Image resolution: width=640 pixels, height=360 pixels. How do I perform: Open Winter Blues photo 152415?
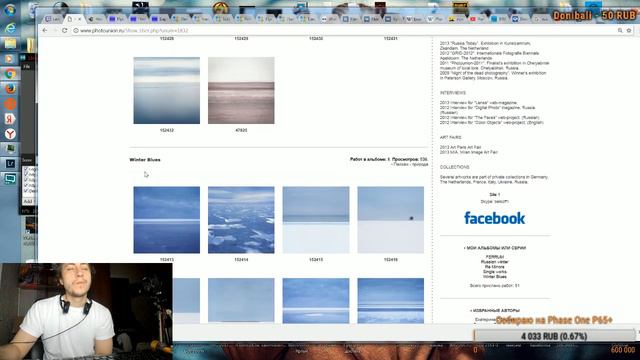point(316,220)
